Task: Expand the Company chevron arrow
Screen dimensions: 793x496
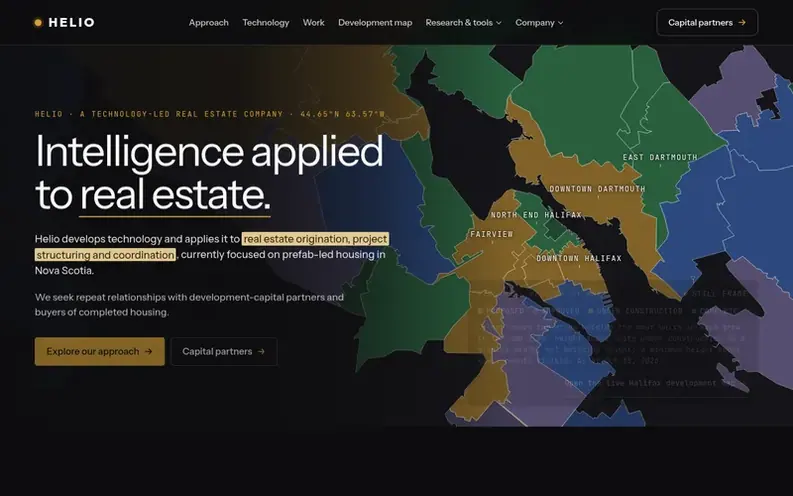Action: [560, 23]
